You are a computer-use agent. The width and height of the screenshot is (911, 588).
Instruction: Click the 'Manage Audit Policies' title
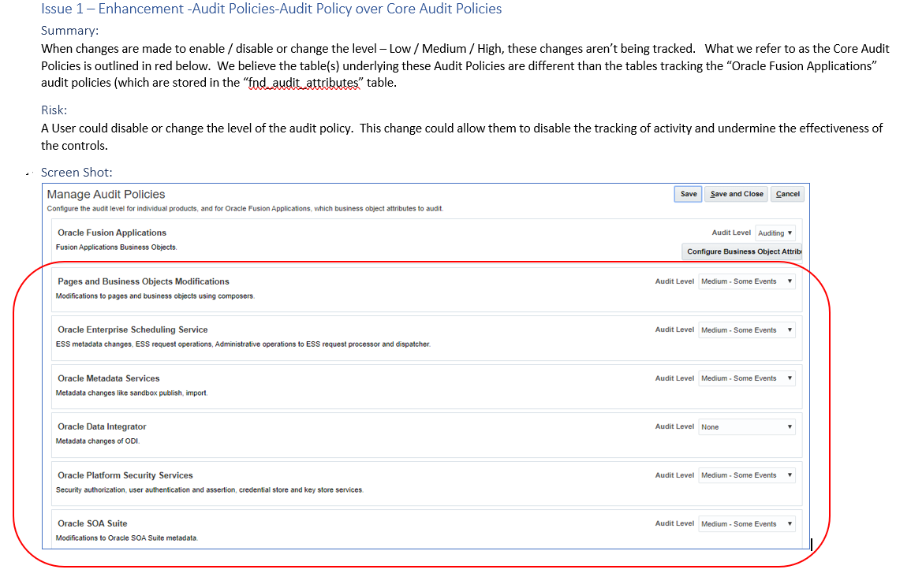point(106,195)
